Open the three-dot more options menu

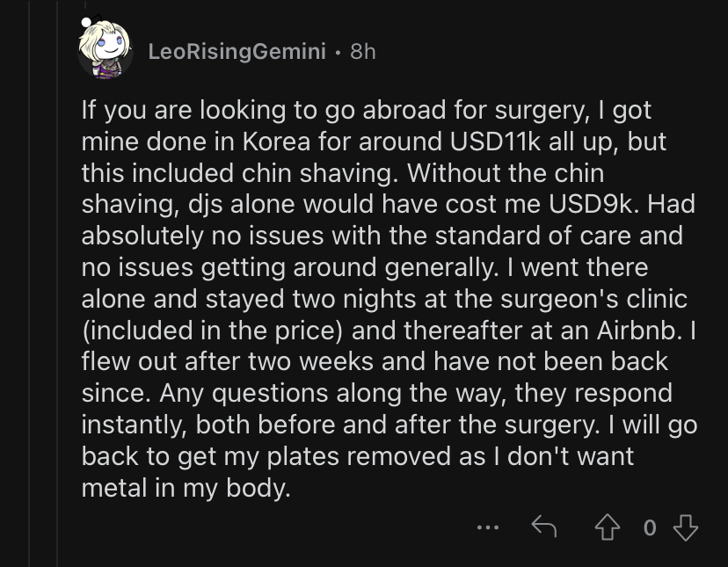pos(488,527)
